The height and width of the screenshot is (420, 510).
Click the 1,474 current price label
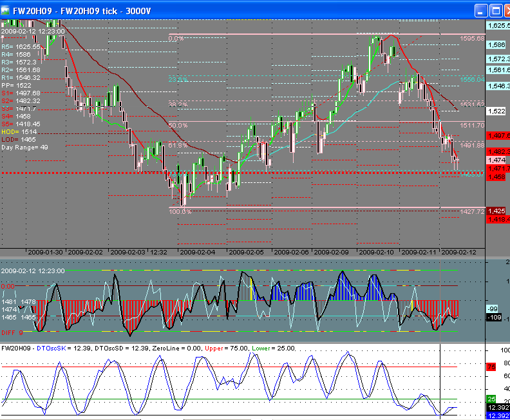tap(497, 160)
